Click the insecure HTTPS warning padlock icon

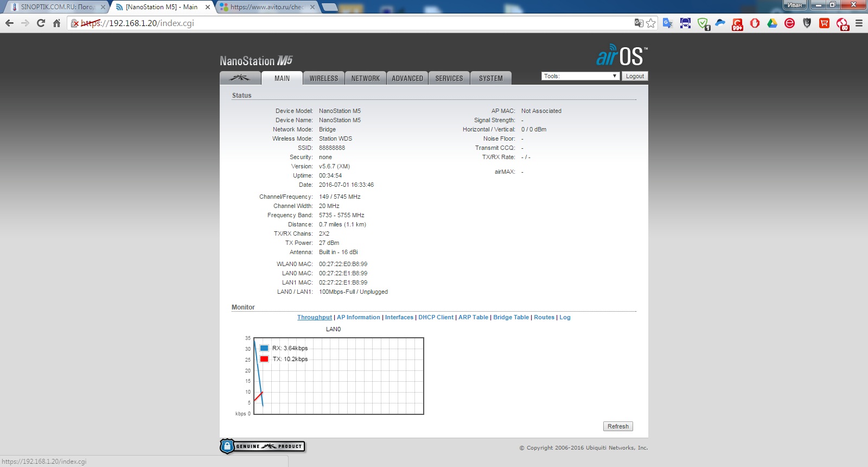pyautogui.click(x=75, y=23)
